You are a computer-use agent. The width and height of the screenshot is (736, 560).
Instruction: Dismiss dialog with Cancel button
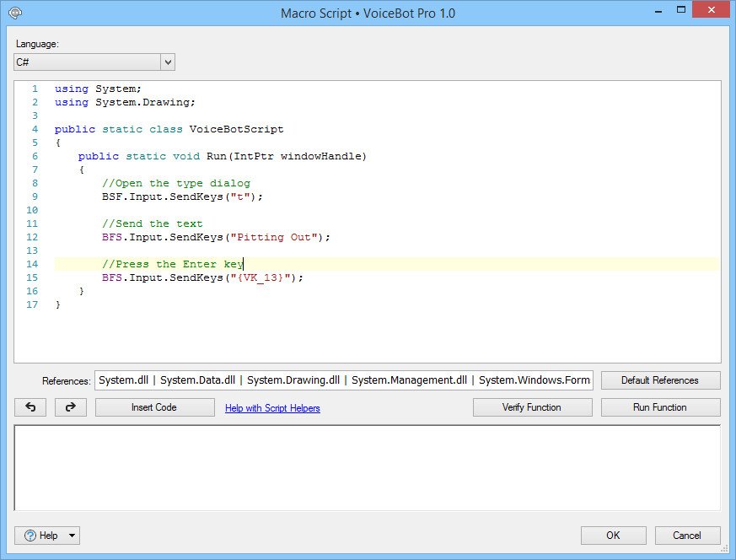tap(687, 536)
